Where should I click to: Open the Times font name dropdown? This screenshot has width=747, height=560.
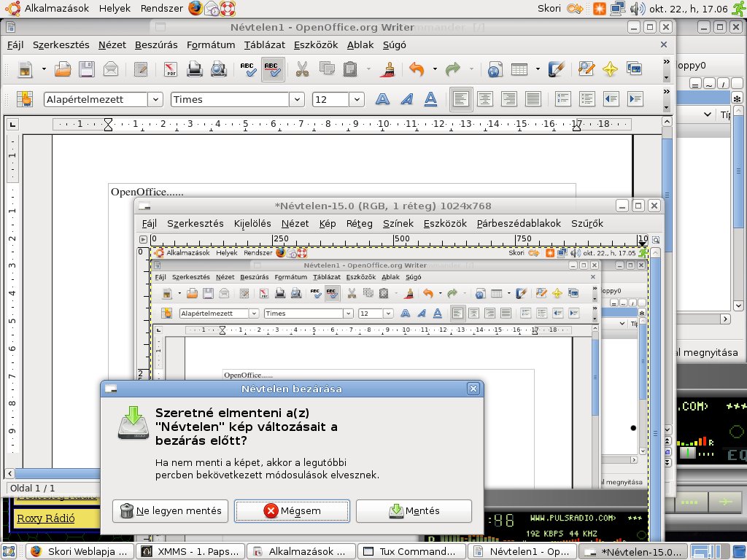296,99
